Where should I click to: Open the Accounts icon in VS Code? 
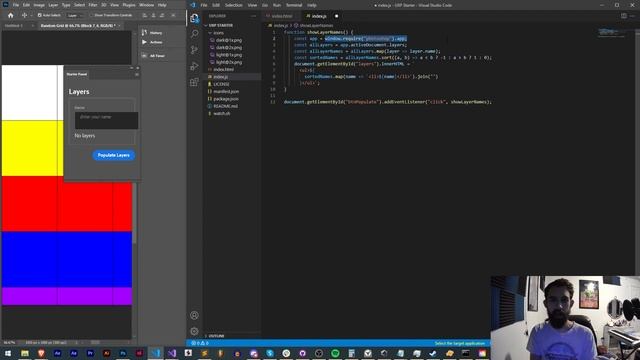tap(195, 315)
